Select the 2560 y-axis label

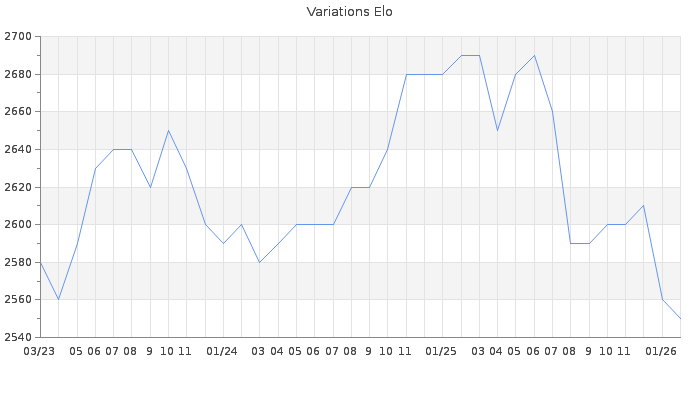18,300
